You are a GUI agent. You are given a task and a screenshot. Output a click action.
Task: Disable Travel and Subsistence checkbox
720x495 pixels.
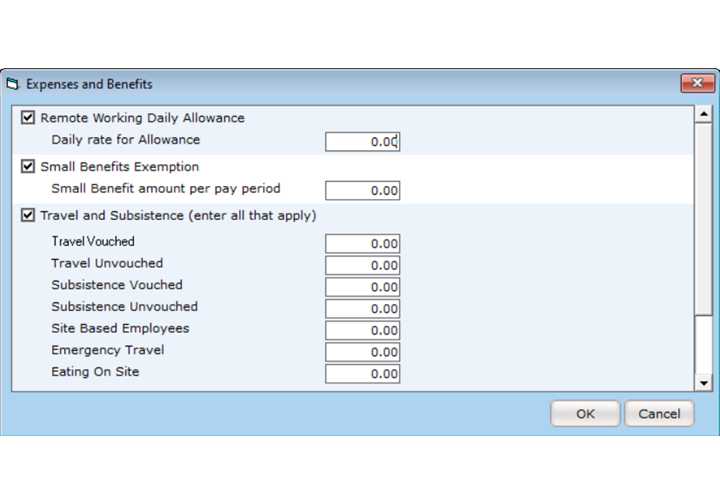27,215
